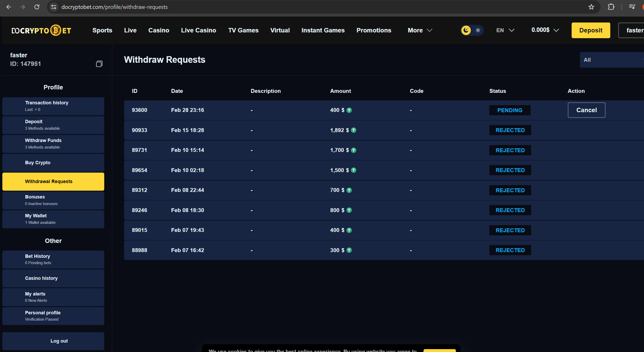This screenshot has height=352, width=644.
Task: Click the browser forward arrow
Action: pos(23,7)
